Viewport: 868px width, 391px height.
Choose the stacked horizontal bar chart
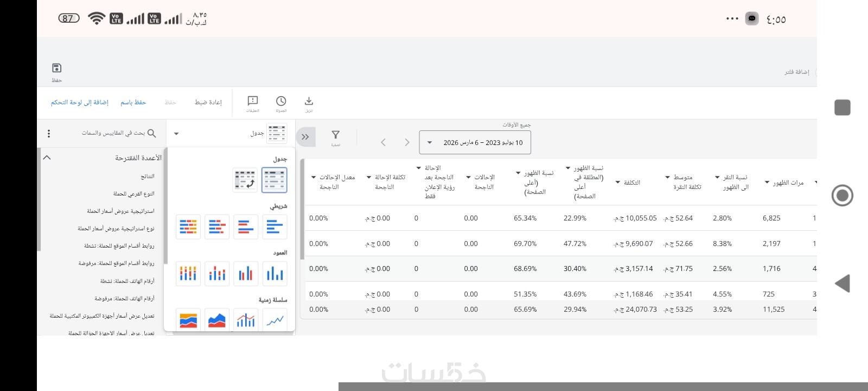217,226
